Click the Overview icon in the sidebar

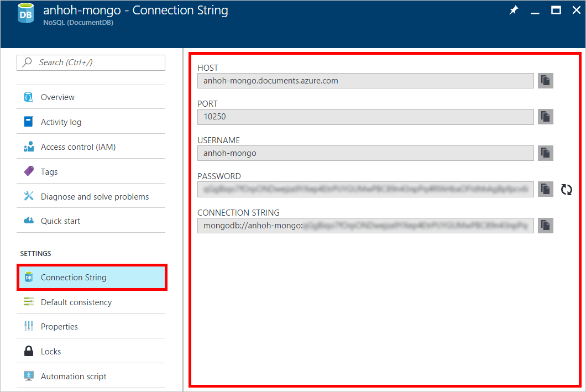28,96
